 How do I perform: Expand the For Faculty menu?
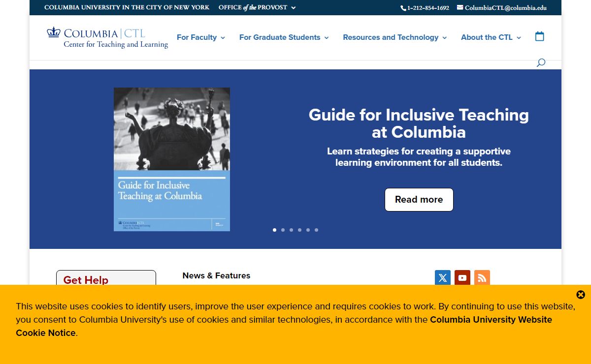coord(200,37)
